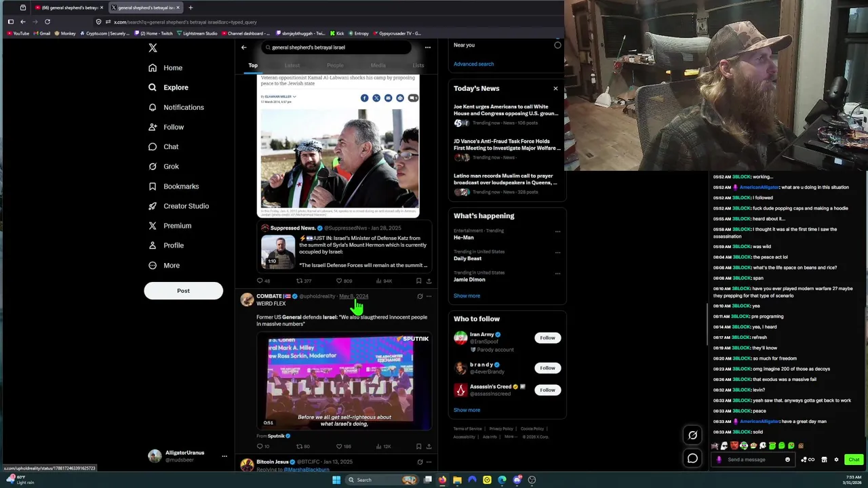Switch to the Lists results tab
868x488 pixels.
coord(418,65)
